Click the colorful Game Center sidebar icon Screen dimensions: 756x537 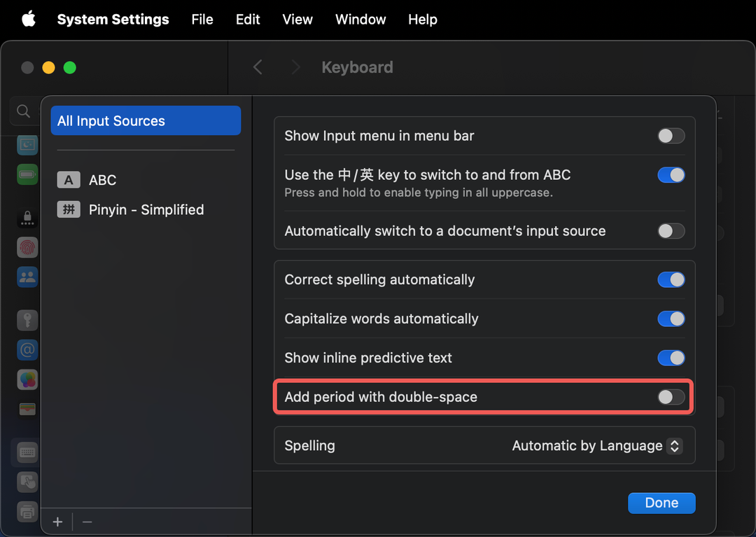click(x=27, y=380)
